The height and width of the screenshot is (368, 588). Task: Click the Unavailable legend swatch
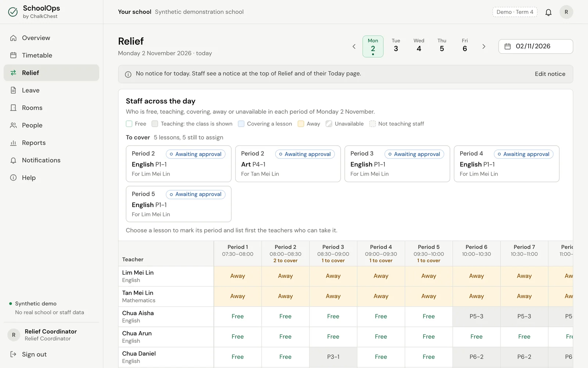(x=329, y=124)
